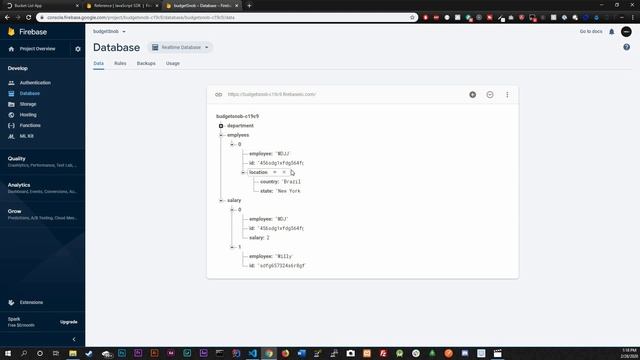Add child to location with plus
This screenshot has width=640, height=360.
(275, 172)
